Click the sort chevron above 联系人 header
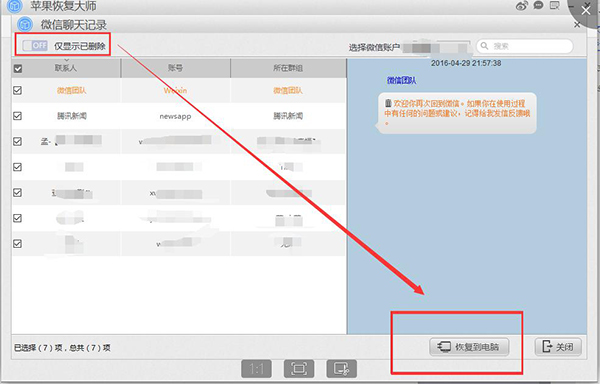This screenshot has width=600, height=384. (x=66, y=60)
